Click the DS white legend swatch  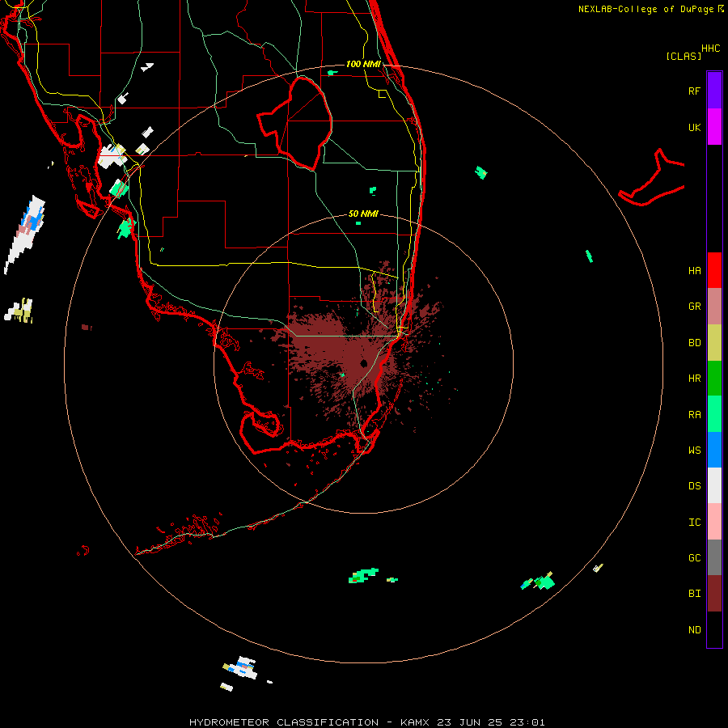714,485
